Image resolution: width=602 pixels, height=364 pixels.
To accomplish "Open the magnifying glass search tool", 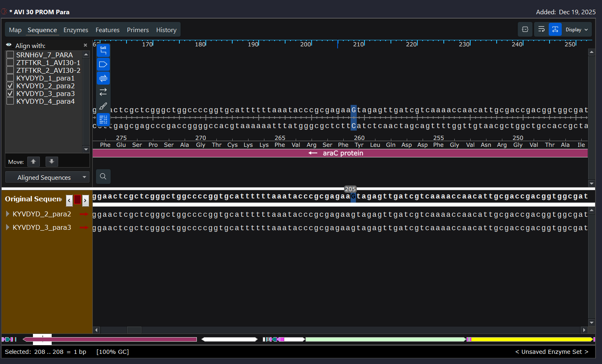I will 103,177.
